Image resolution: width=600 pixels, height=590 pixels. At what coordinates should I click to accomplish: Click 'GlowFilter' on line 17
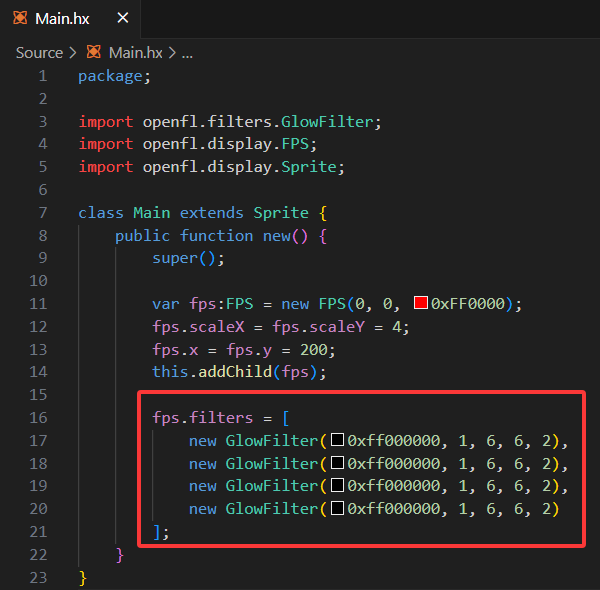click(272, 440)
